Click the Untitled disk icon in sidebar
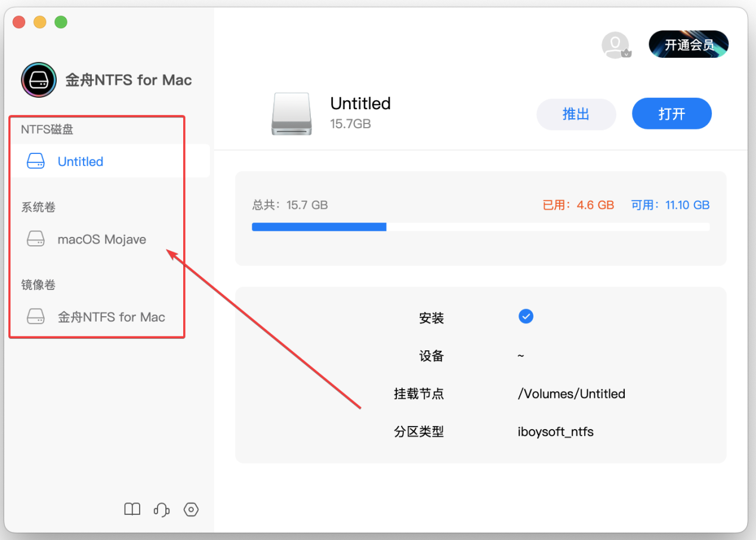The width and height of the screenshot is (756, 540). 36,161
